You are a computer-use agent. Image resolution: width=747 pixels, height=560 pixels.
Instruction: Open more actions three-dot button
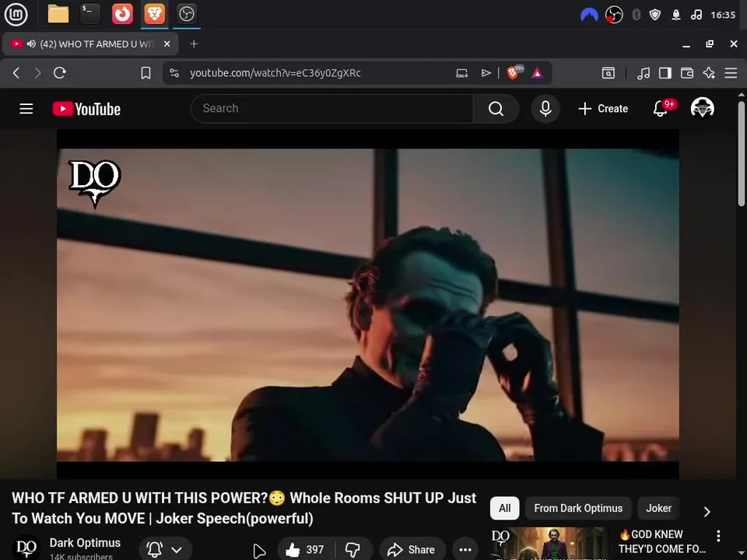coord(465,550)
